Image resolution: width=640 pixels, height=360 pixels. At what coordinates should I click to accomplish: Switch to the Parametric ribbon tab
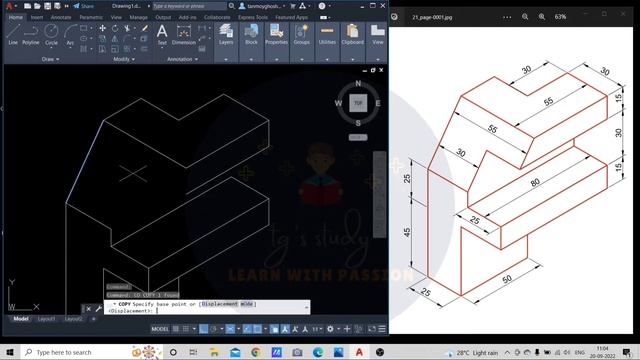(91, 17)
